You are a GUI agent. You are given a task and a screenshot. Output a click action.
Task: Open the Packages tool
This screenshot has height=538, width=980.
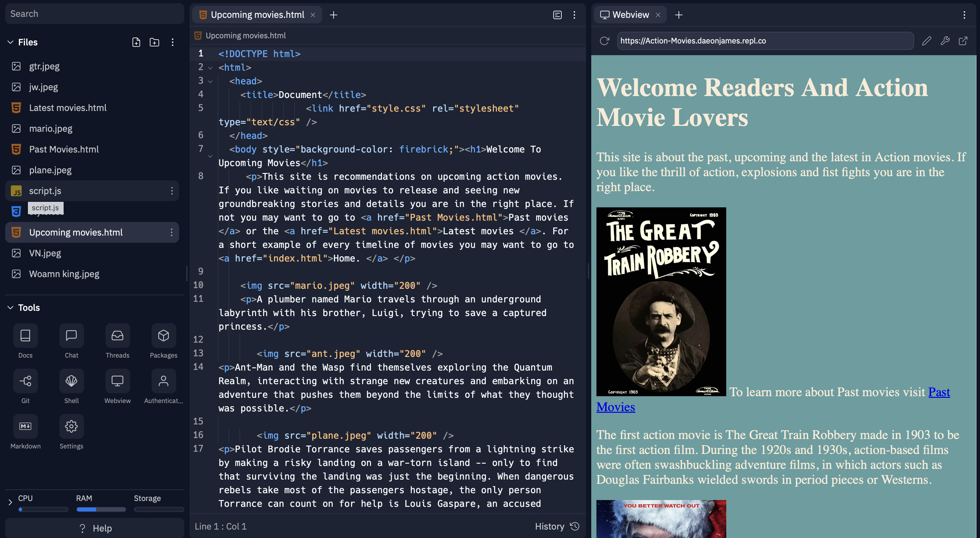(x=163, y=342)
